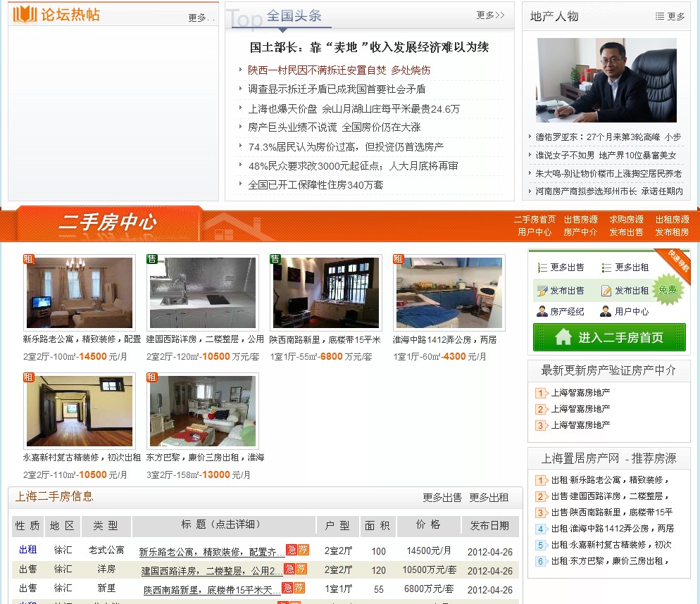Click 更多出售 above the listing table
This screenshot has height=604, width=700.
[442, 498]
